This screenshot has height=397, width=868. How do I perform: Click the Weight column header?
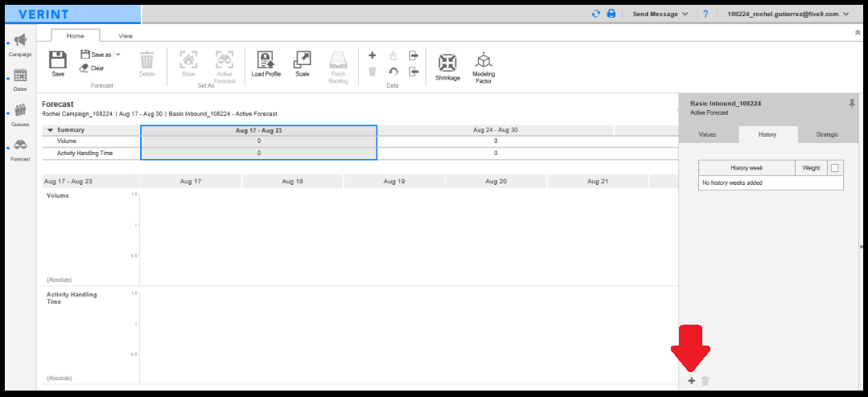tap(811, 167)
